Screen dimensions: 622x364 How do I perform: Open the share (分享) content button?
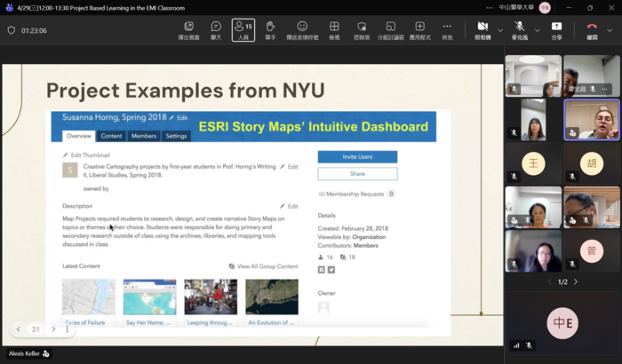[x=556, y=30]
